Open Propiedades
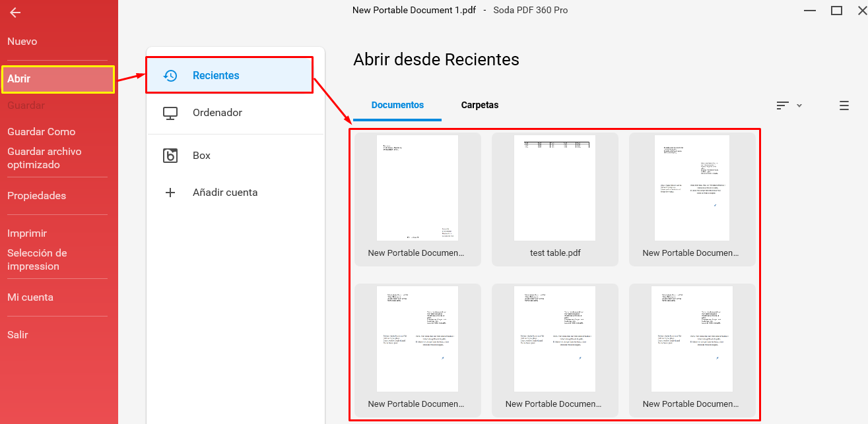Screen dimensions: 868x424 (x=37, y=196)
